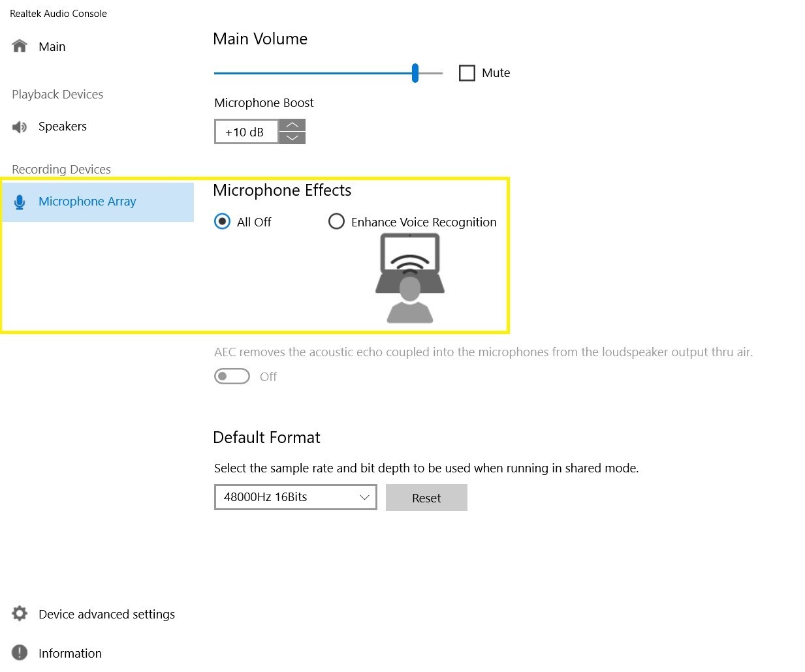Click the blue microphone icon in sidebar
Image resolution: width=805 pixels, height=672 pixels.
tap(20, 202)
